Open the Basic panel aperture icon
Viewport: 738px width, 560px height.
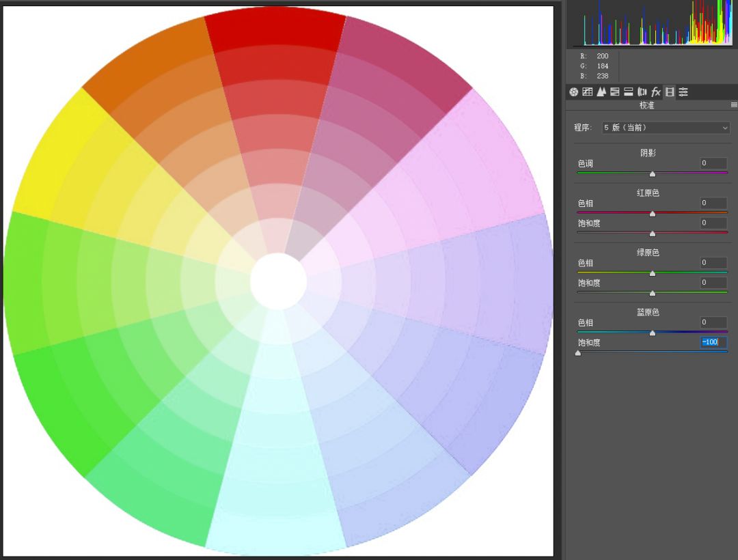pyautogui.click(x=573, y=92)
